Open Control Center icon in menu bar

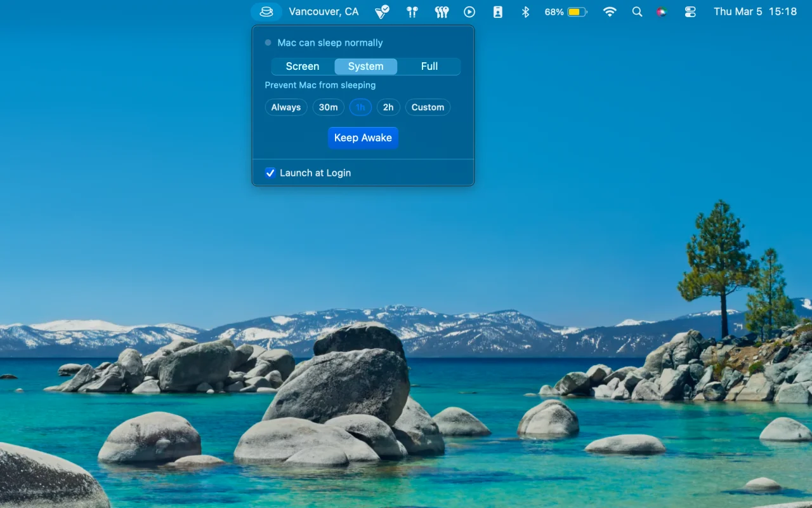tap(690, 11)
